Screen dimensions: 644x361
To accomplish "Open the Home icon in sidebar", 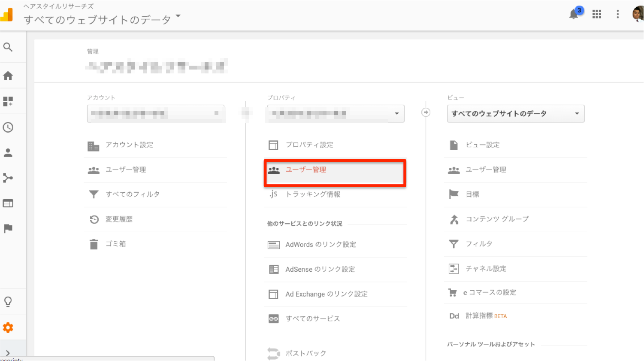I will click(x=8, y=76).
